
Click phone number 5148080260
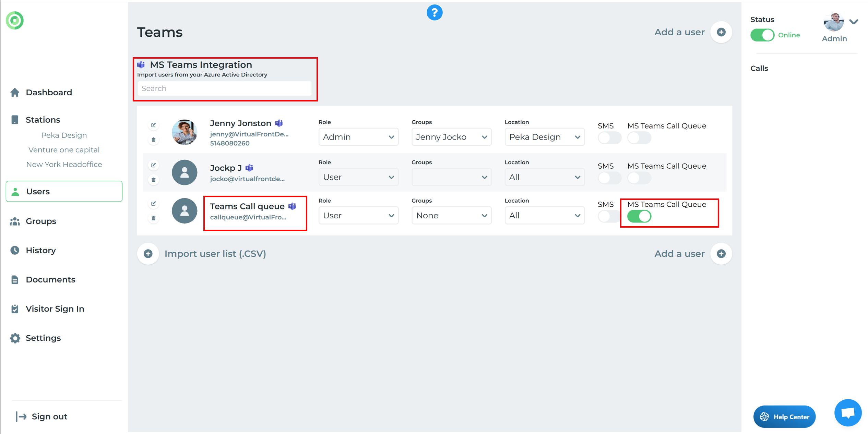(230, 143)
